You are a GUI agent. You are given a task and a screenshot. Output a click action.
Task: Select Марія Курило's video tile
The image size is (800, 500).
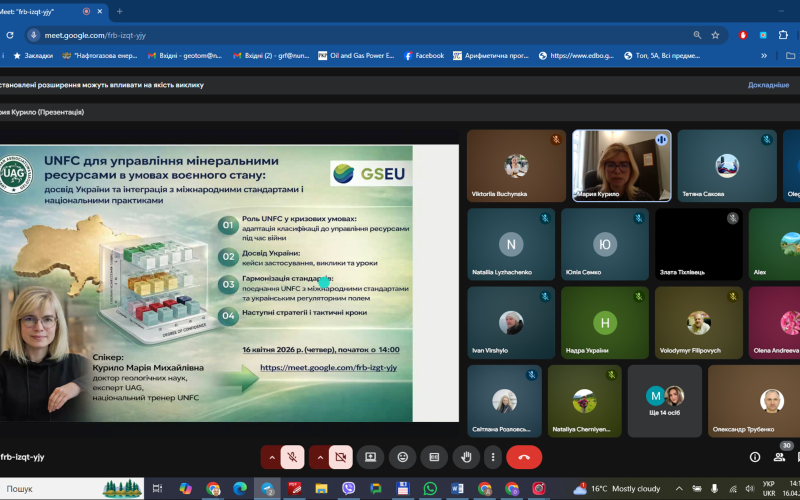click(x=621, y=166)
